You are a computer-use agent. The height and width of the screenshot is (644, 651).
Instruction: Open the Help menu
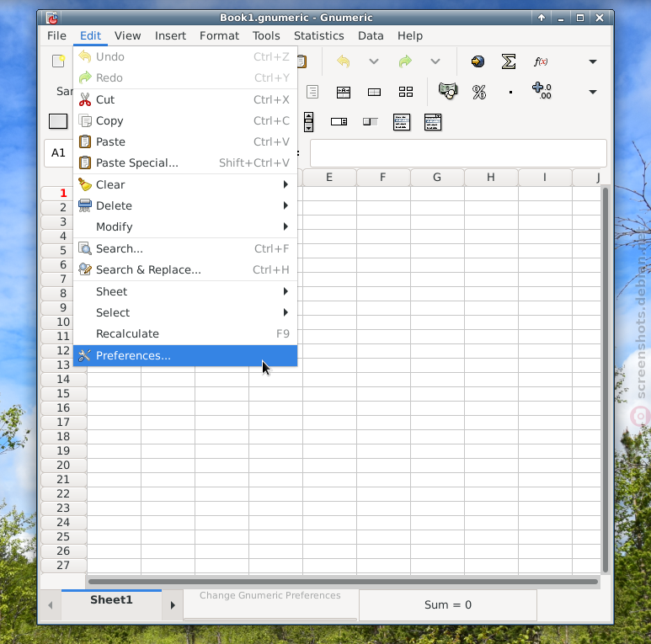(410, 35)
